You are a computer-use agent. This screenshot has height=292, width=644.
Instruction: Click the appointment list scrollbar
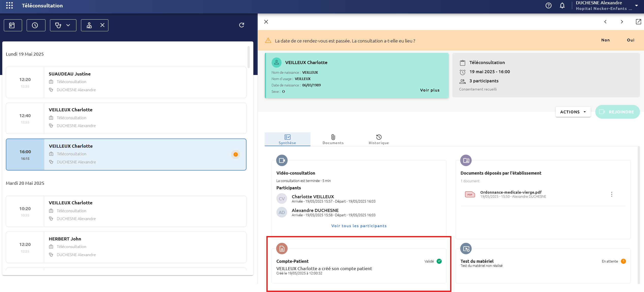pyautogui.click(x=249, y=57)
